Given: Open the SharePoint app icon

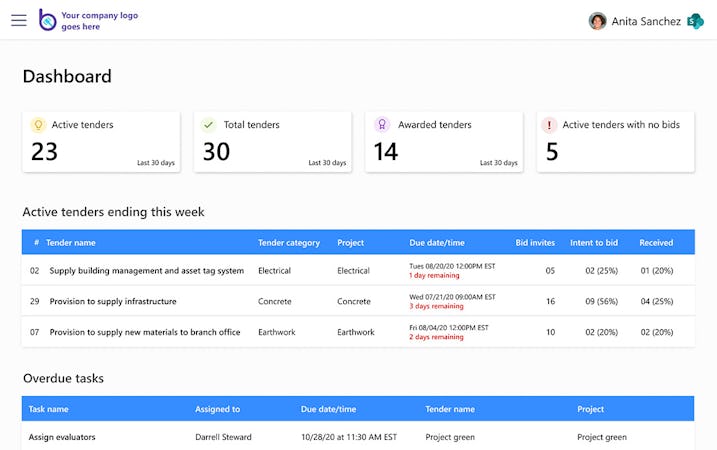Looking at the screenshot, I should [695, 21].
